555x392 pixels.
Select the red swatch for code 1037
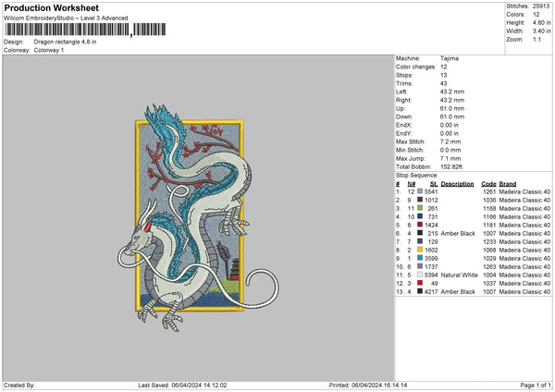click(420, 283)
